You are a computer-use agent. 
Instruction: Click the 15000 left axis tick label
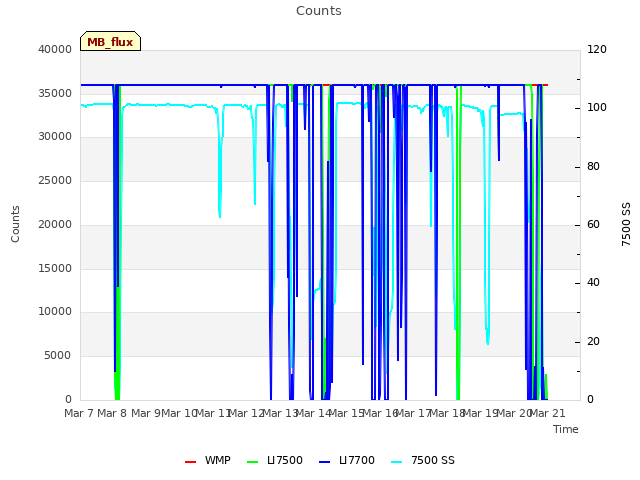pos(55,269)
